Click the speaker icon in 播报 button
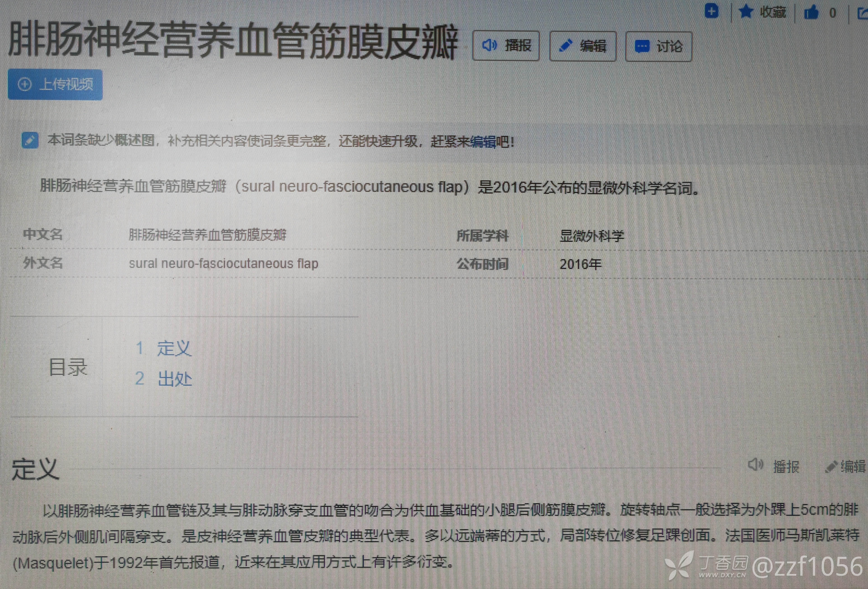This screenshot has height=589, width=868. click(489, 46)
